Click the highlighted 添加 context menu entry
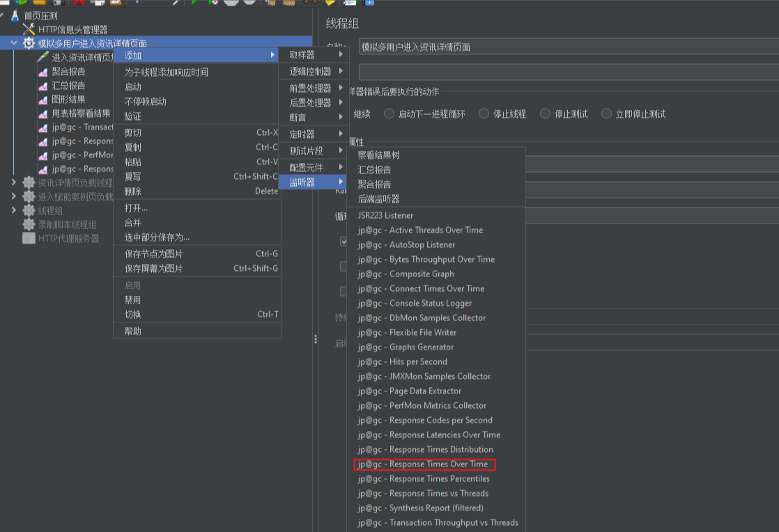The image size is (779, 532). click(196, 56)
